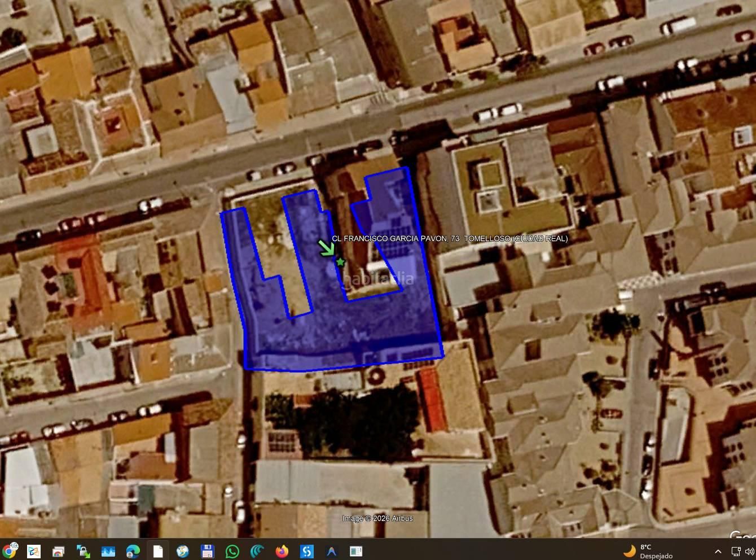This screenshot has width=756, height=560.
Task: Open Firefox browser in taskbar
Action: pyautogui.click(x=282, y=551)
